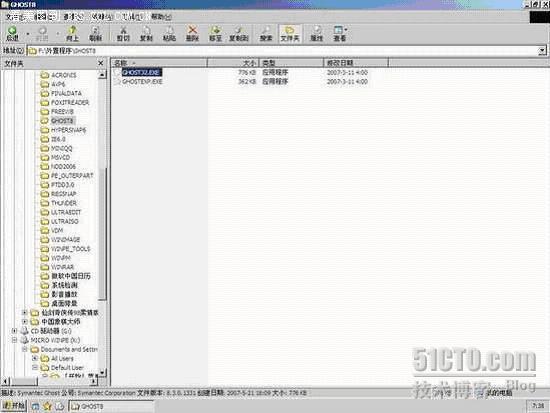This screenshot has width=550, height=413.
Task: Select the ULTRAISO folder in tree
Action: click(x=65, y=221)
